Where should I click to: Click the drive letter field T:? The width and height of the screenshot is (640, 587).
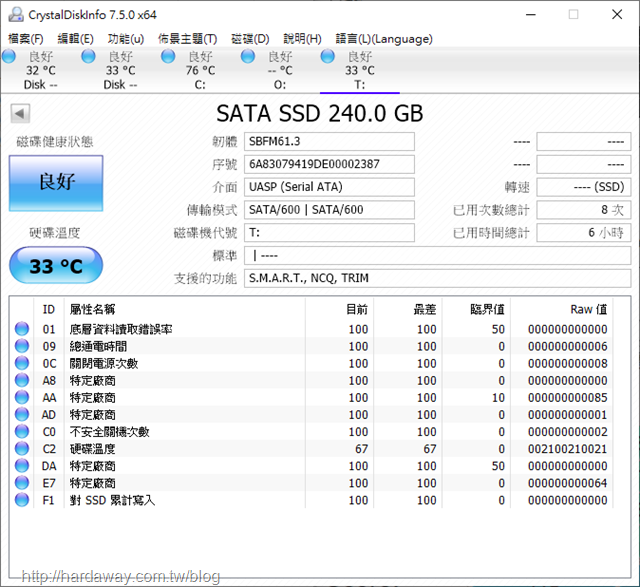[329, 233]
